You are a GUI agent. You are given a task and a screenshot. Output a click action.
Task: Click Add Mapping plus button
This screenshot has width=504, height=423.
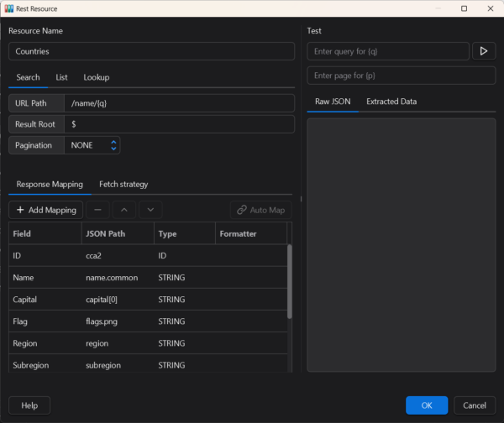click(x=46, y=210)
